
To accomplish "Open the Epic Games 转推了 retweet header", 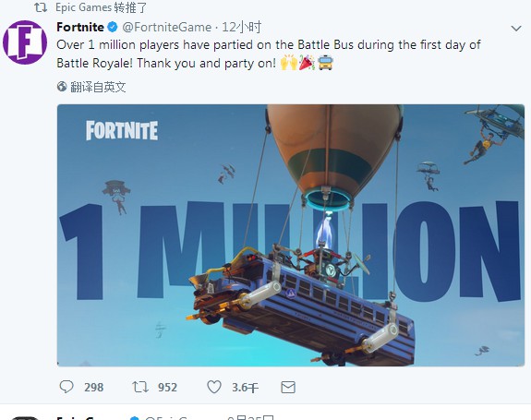I will click(x=102, y=7).
